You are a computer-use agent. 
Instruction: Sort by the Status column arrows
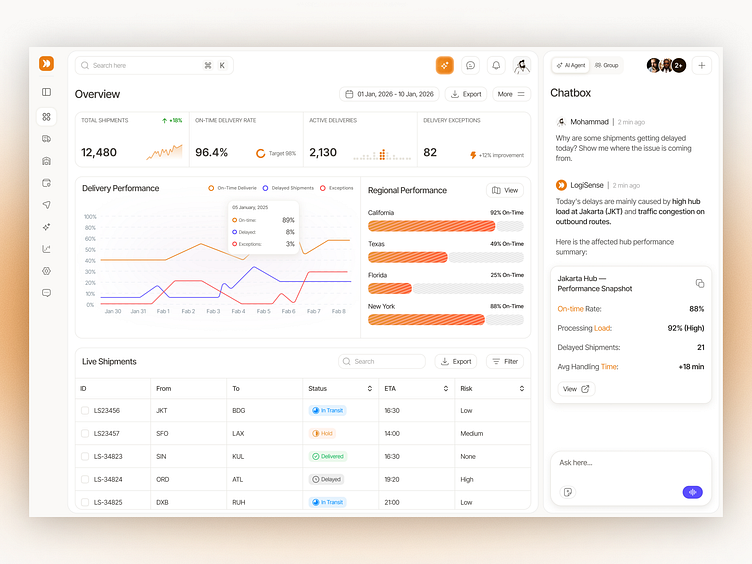click(x=369, y=388)
